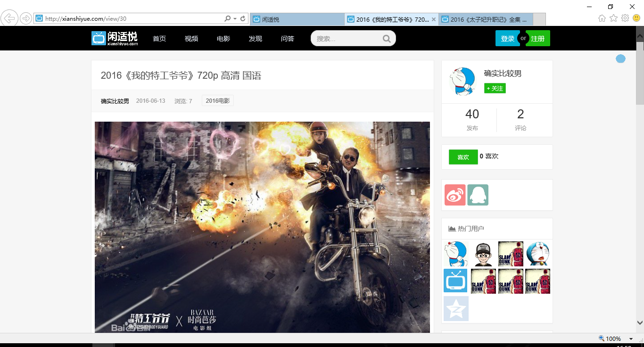Open the cartoon cap-boy avatar in 热门用户

tap(483, 254)
